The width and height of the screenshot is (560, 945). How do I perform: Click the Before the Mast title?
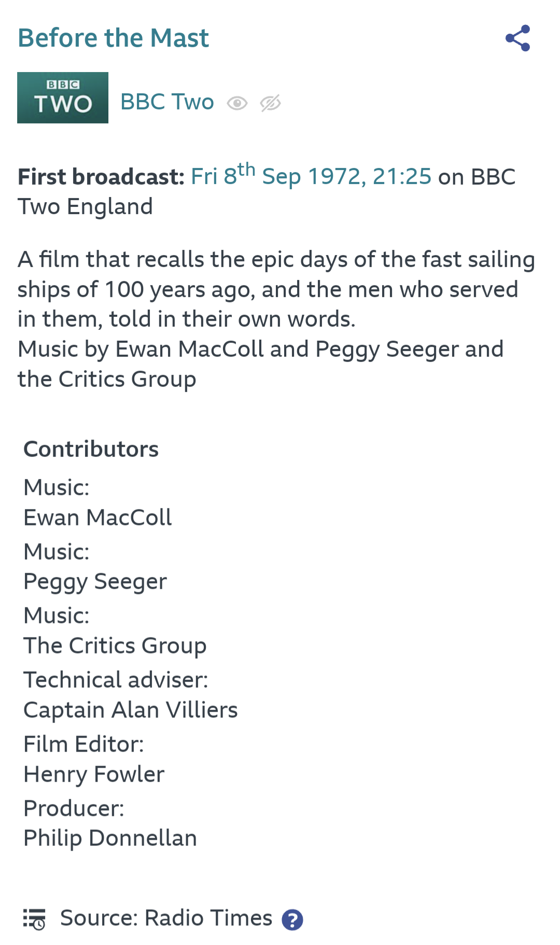pyautogui.click(x=113, y=38)
